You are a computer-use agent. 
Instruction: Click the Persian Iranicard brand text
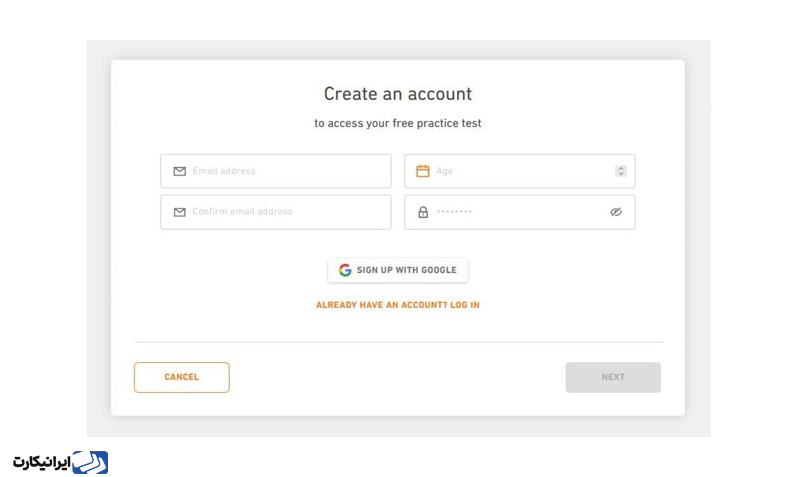(43, 463)
